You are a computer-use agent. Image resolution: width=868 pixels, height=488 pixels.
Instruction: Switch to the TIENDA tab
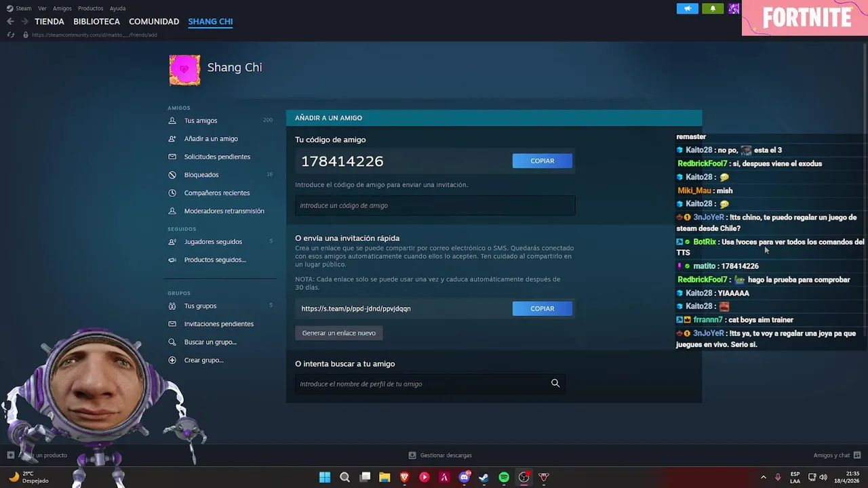click(x=50, y=22)
